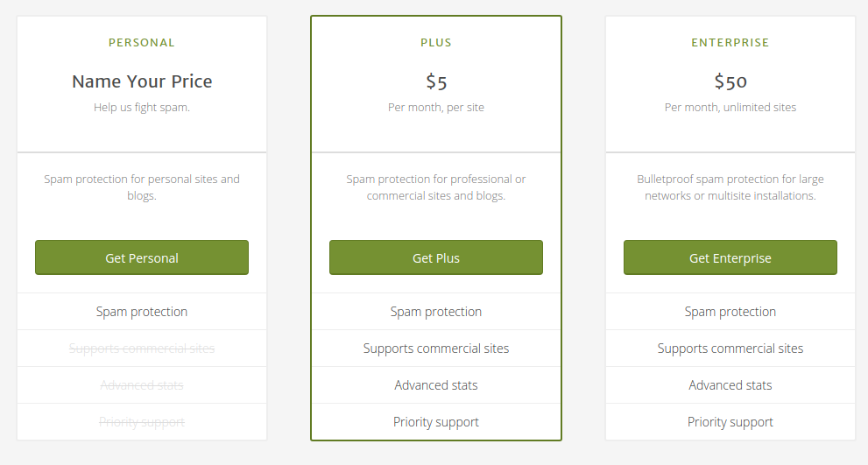Click the Bulletproof spam protection description

[x=730, y=187]
